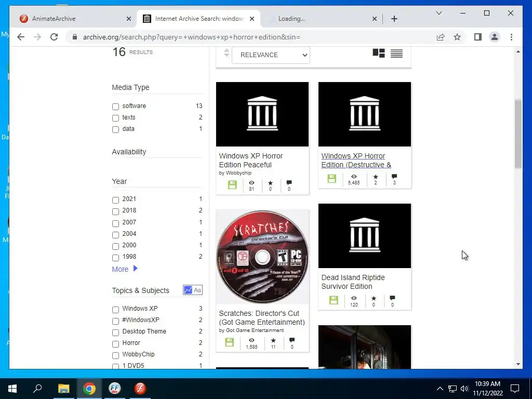Open Dead Island Riptide Survivor Edition link
Image resolution: width=532 pixels, height=399 pixels.
(x=353, y=282)
